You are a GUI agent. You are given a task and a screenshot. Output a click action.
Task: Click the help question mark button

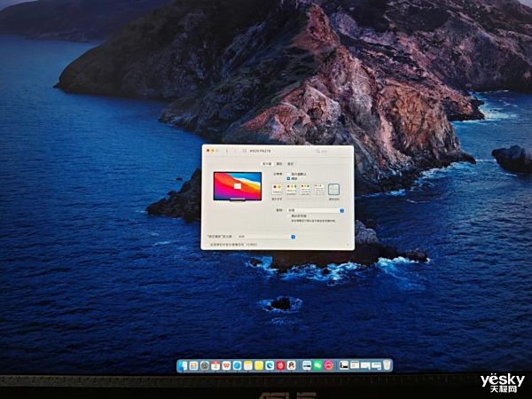[x=348, y=245]
